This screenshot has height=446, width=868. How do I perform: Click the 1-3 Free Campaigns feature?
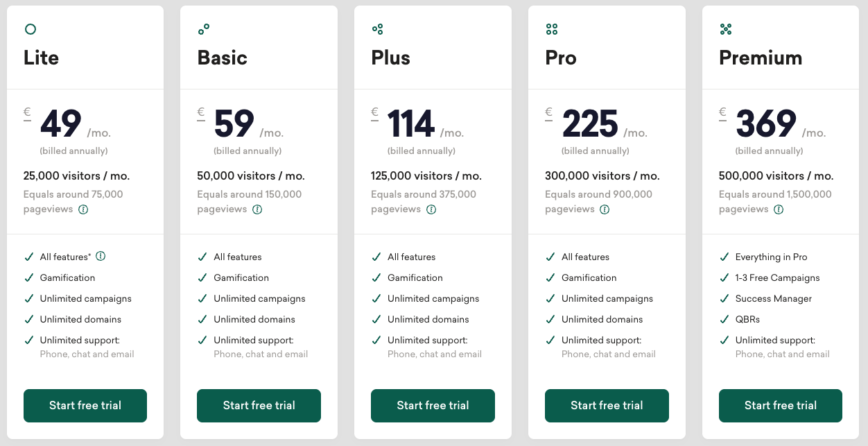777,278
